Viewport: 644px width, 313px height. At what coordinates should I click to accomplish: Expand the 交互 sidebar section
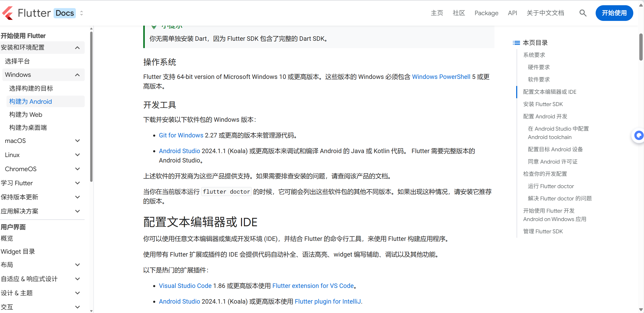[x=77, y=307]
